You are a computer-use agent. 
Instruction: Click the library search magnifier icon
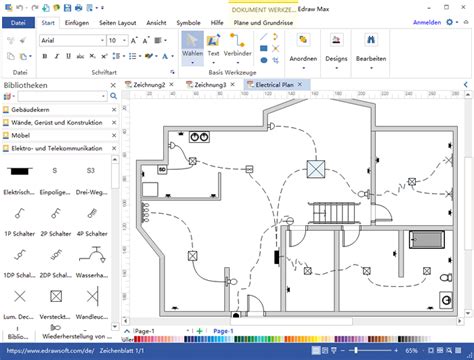point(113,96)
